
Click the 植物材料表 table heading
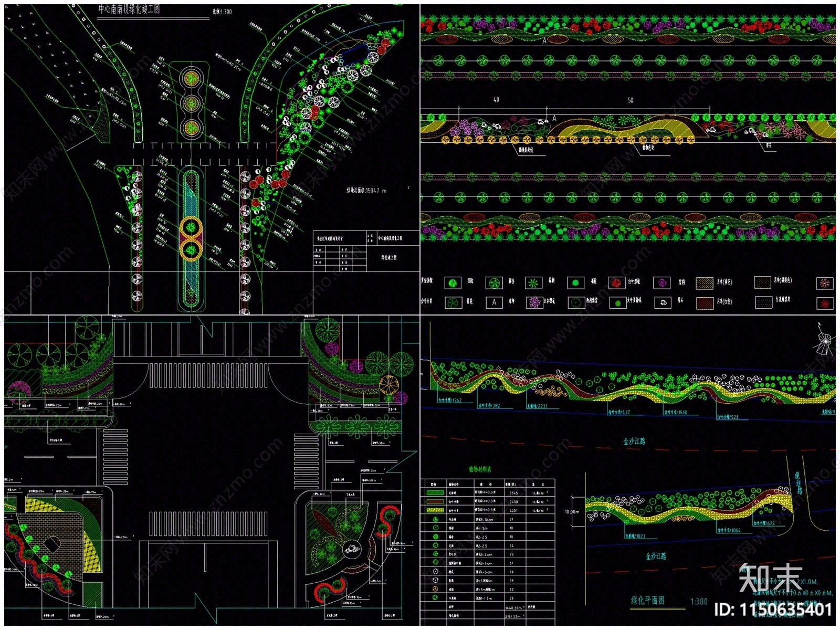pos(480,469)
